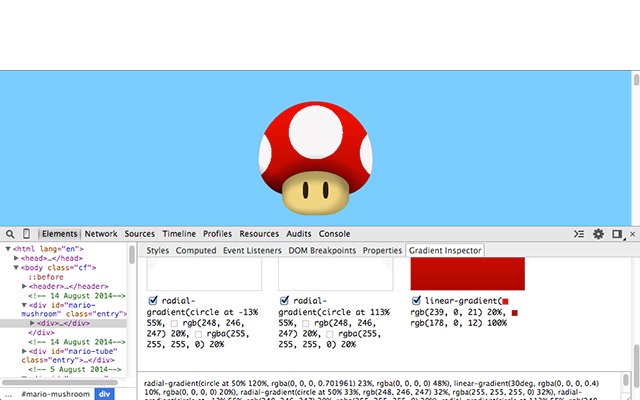
Task: Open the Resources panel
Action: point(259,234)
